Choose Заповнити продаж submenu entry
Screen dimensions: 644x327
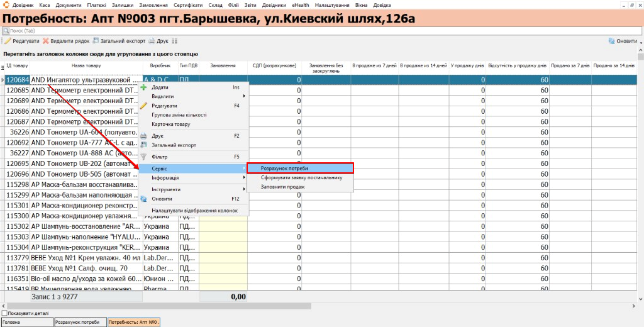[x=300, y=187]
